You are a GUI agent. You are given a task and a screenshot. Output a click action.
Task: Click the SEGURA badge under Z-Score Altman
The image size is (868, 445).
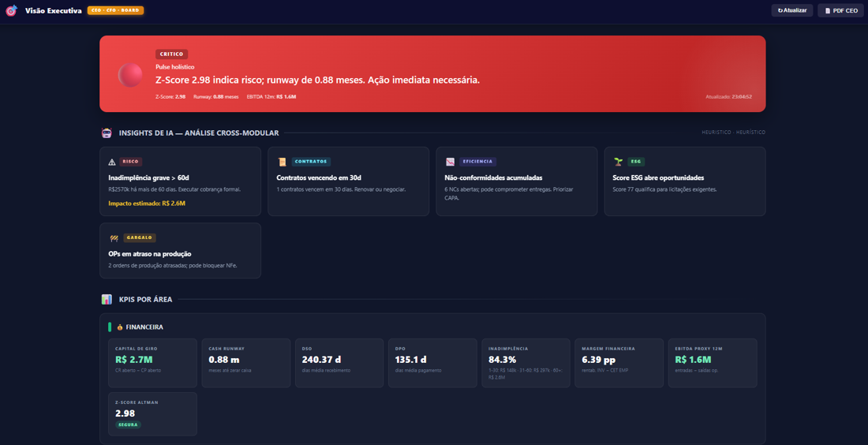(128, 425)
